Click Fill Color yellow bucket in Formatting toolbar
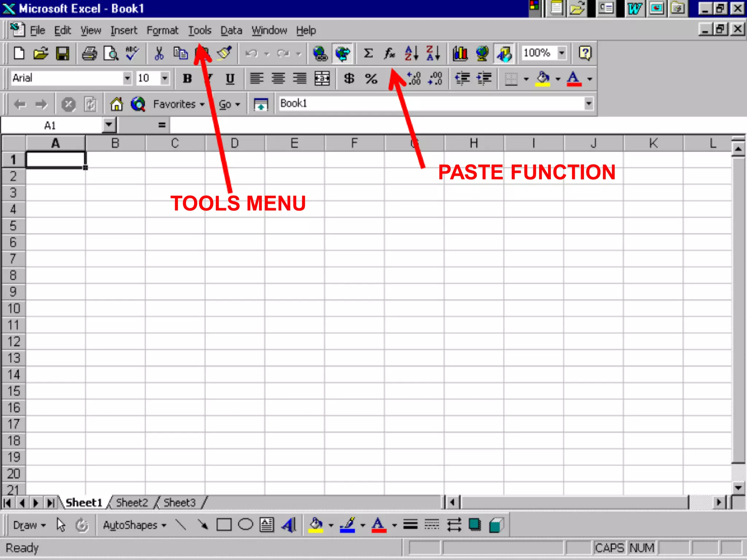 tap(543, 78)
